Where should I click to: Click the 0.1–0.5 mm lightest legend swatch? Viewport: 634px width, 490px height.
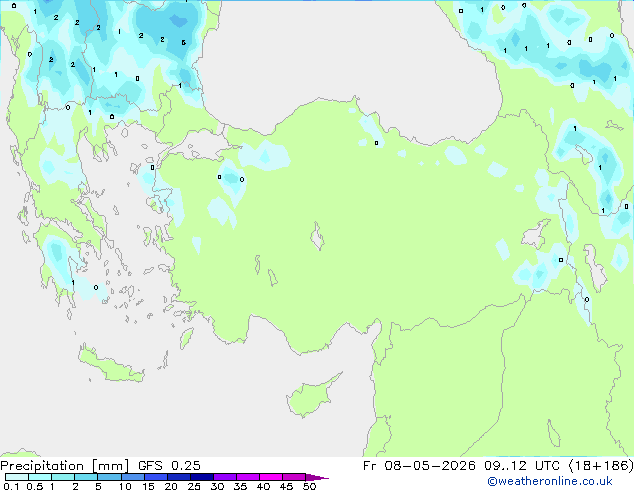coord(17,477)
